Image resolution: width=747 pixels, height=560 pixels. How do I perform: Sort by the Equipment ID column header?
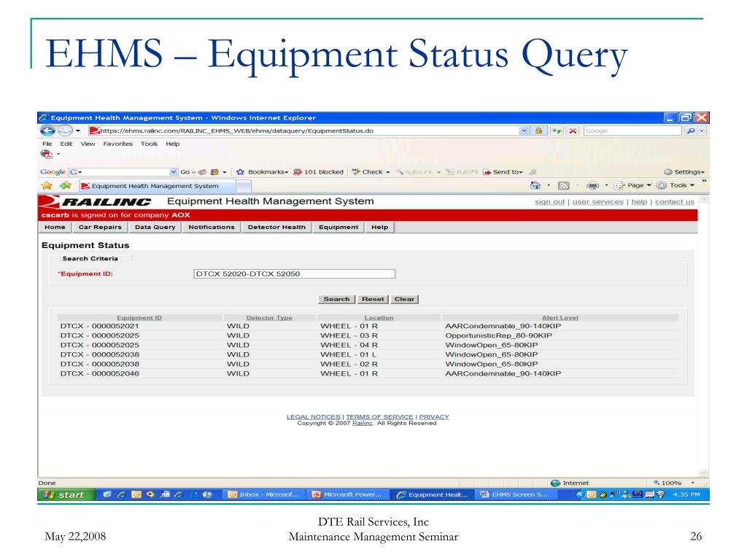(x=139, y=318)
